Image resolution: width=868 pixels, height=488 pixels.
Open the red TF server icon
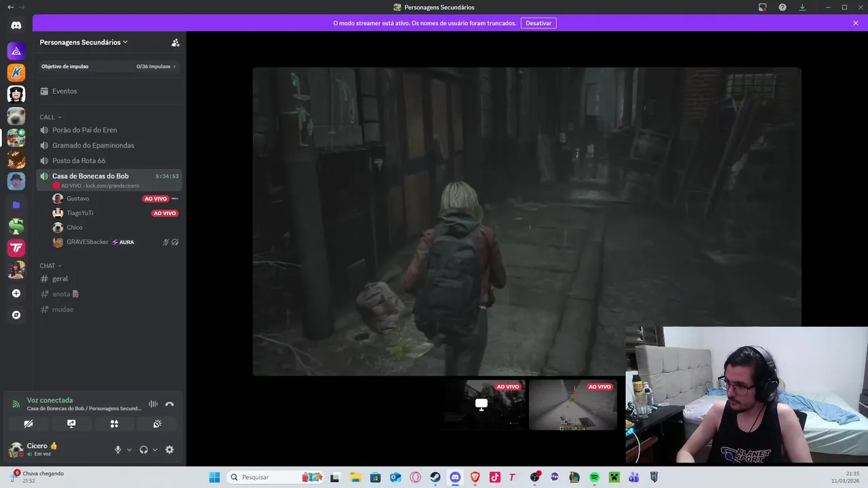pos(16,248)
